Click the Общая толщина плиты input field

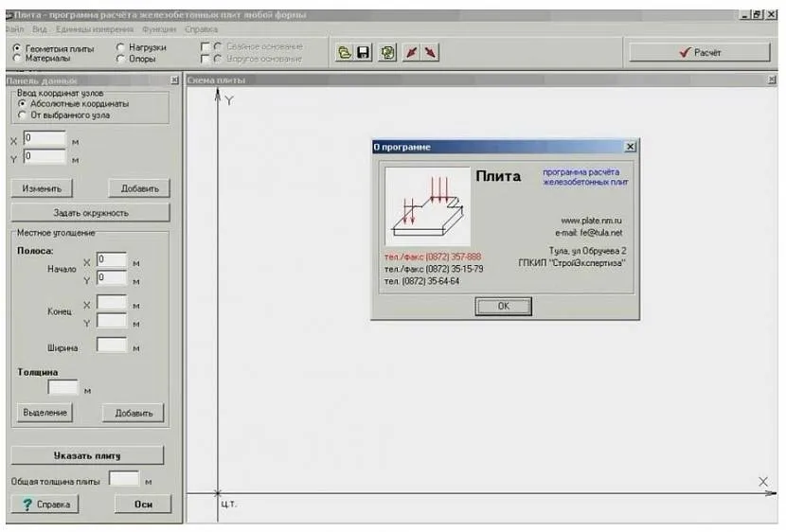click(124, 480)
